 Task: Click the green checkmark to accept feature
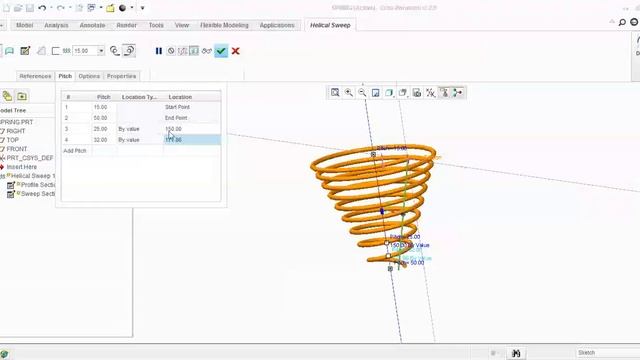coord(221,51)
